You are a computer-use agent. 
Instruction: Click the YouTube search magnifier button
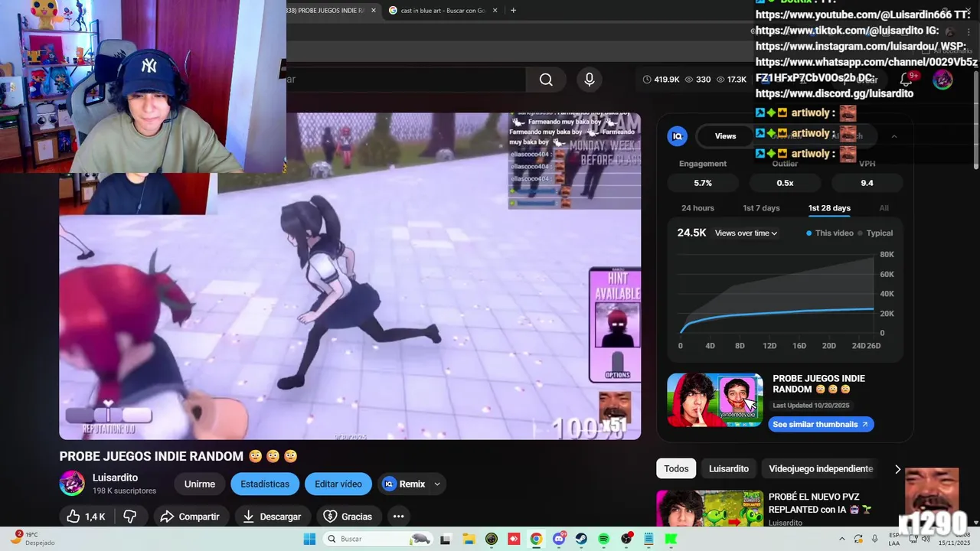tap(546, 80)
